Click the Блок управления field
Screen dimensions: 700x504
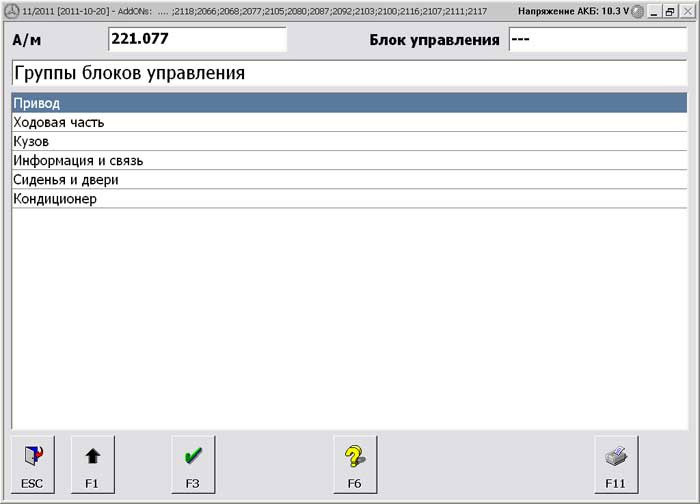[597, 39]
